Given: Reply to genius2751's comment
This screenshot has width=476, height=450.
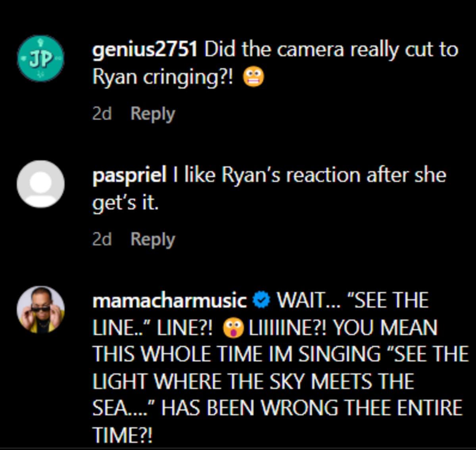Looking at the screenshot, I should click(153, 114).
